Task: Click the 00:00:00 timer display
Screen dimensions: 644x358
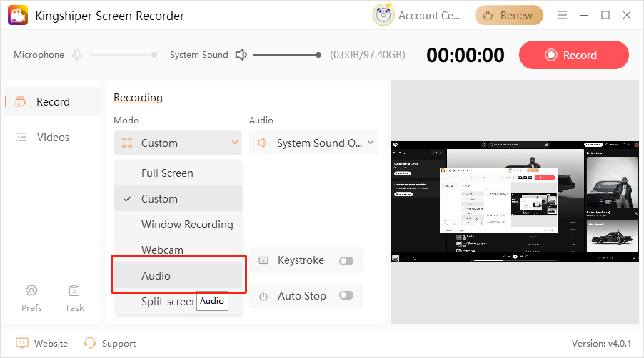Action: (466, 55)
